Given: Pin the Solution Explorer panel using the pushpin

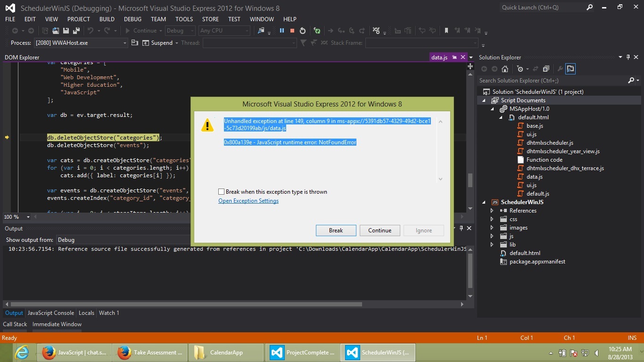Looking at the screenshot, I should coord(628,57).
